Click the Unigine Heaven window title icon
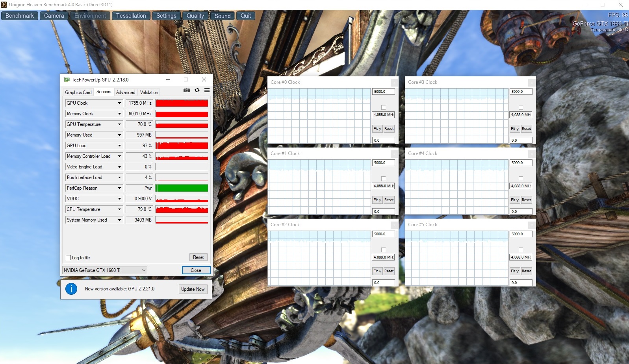 point(4,5)
